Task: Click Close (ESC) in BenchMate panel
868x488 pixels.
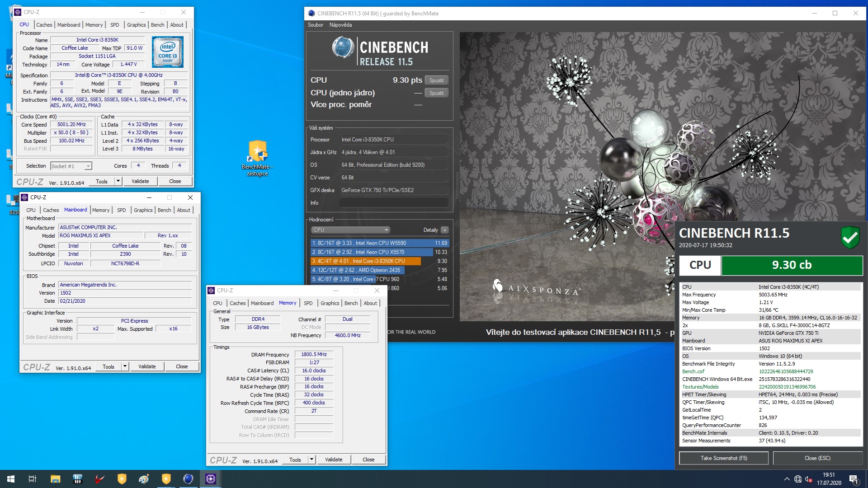Action: 817,458
